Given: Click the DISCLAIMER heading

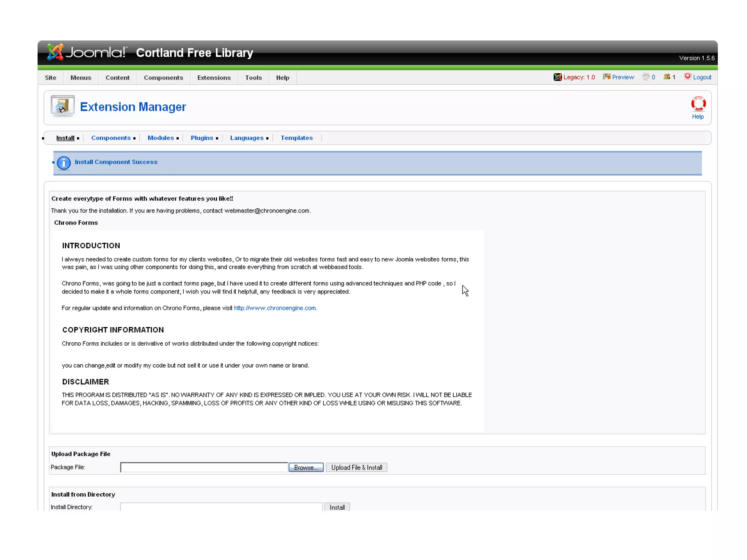Looking at the screenshot, I should point(85,382).
